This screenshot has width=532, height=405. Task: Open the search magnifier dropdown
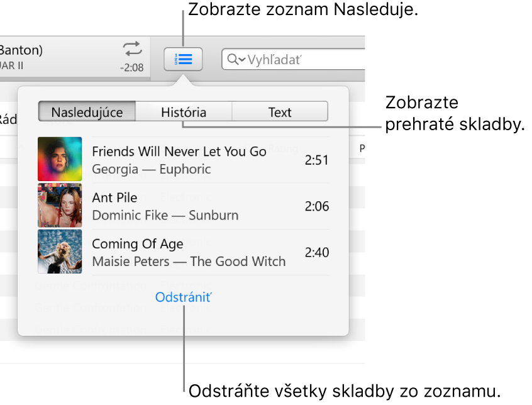click(x=236, y=60)
